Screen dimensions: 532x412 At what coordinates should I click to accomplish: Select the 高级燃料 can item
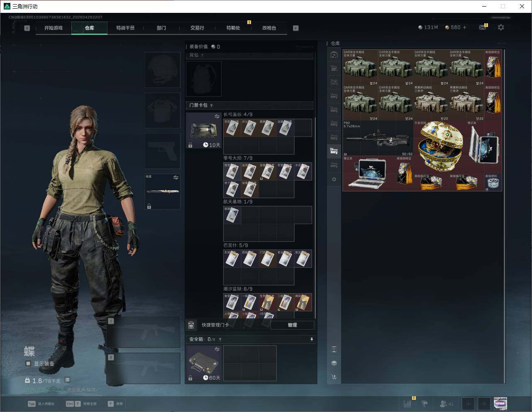(x=493, y=182)
